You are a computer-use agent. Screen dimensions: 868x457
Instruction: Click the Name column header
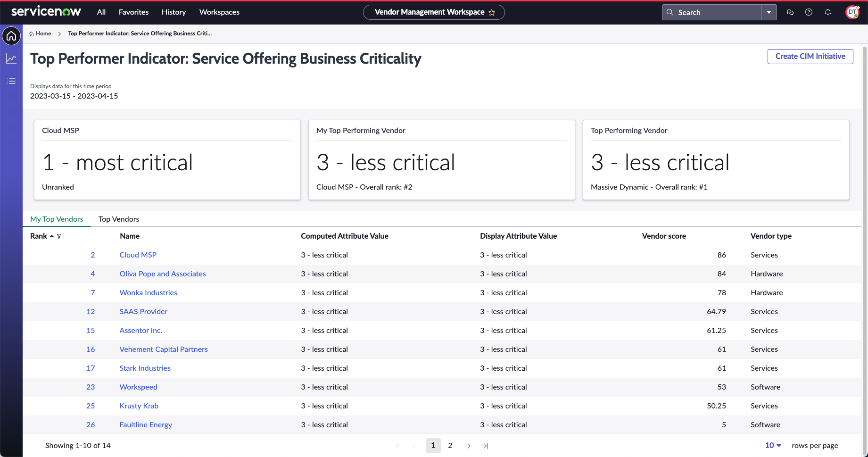pyautogui.click(x=130, y=236)
